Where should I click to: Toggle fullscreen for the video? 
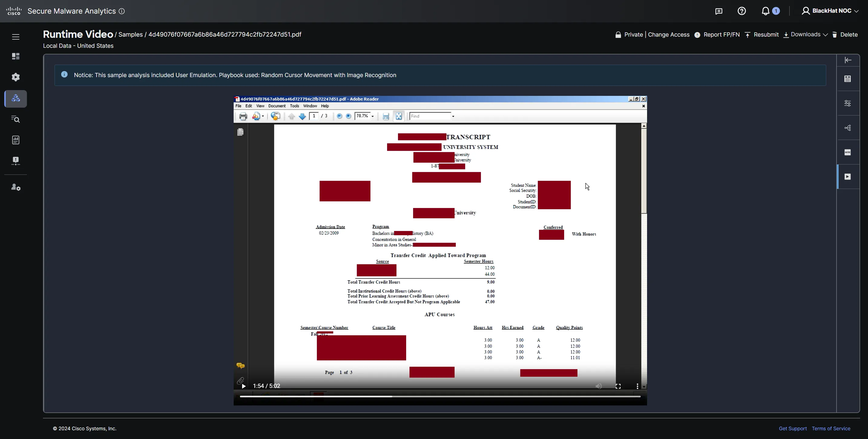pos(618,386)
